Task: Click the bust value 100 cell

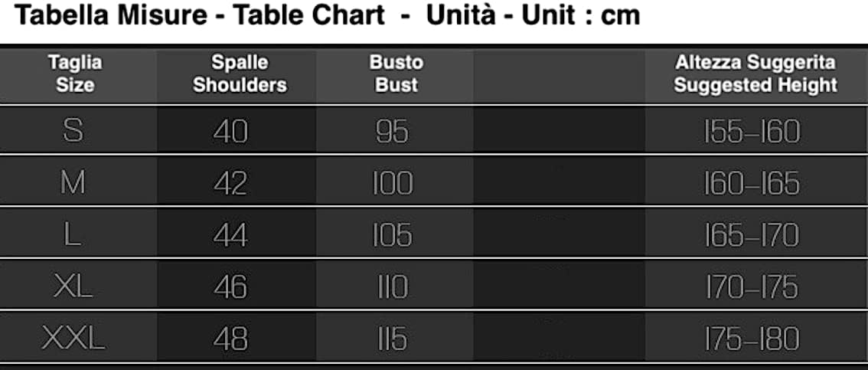Action: point(393,183)
